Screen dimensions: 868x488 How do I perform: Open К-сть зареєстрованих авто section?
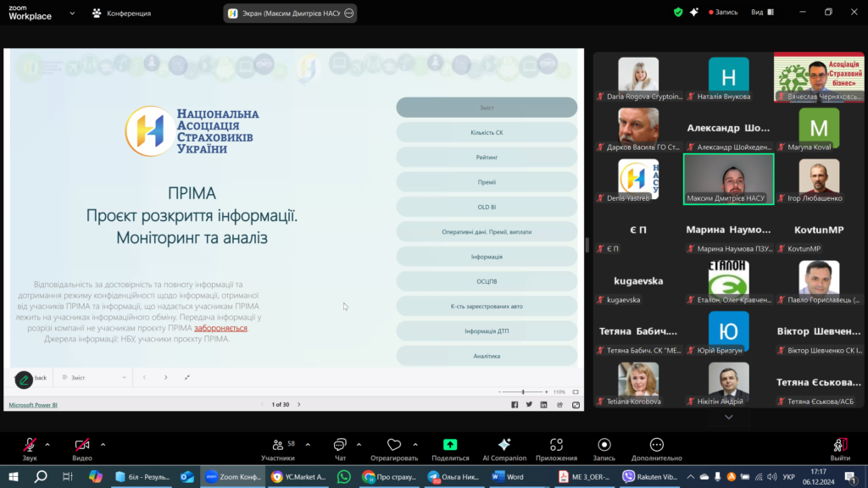point(487,307)
